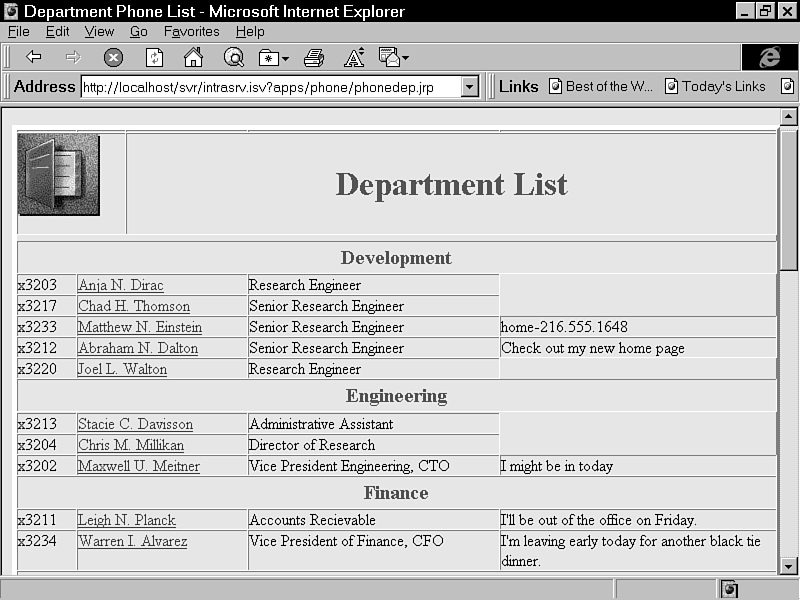Click the Matthew N. Einstein link
Viewport: 800px width, 600px height.
pos(140,328)
